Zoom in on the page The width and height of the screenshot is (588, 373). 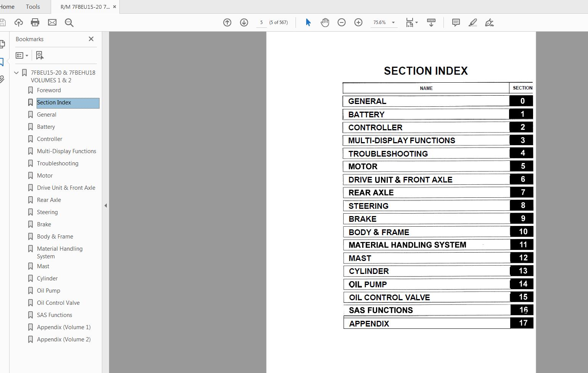[358, 22]
